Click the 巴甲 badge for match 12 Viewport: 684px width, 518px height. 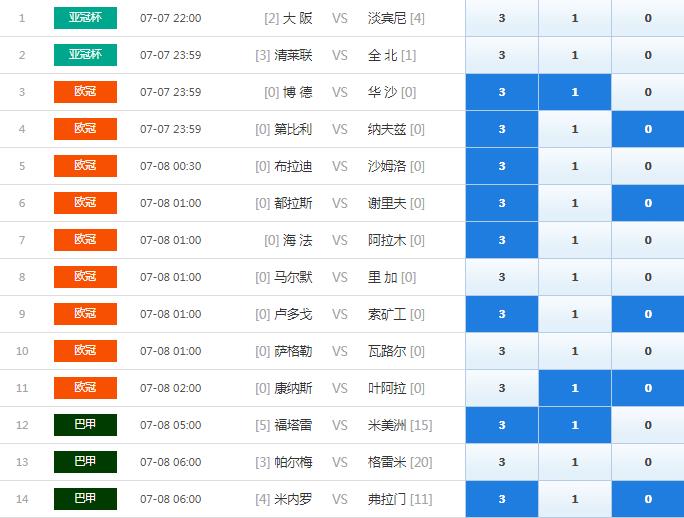(x=85, y=425)
